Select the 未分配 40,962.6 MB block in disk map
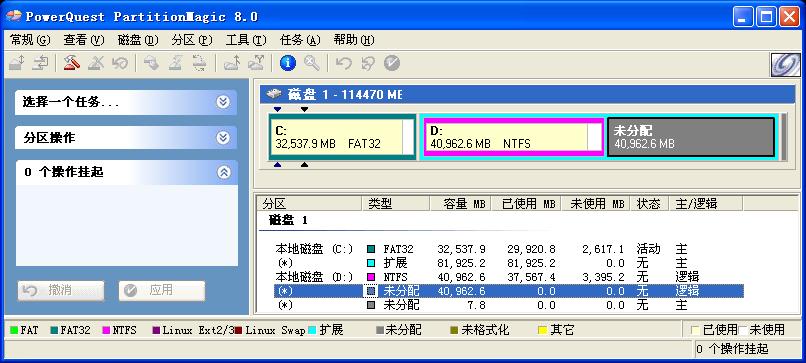806x363 pixels. tap(691, 137)
